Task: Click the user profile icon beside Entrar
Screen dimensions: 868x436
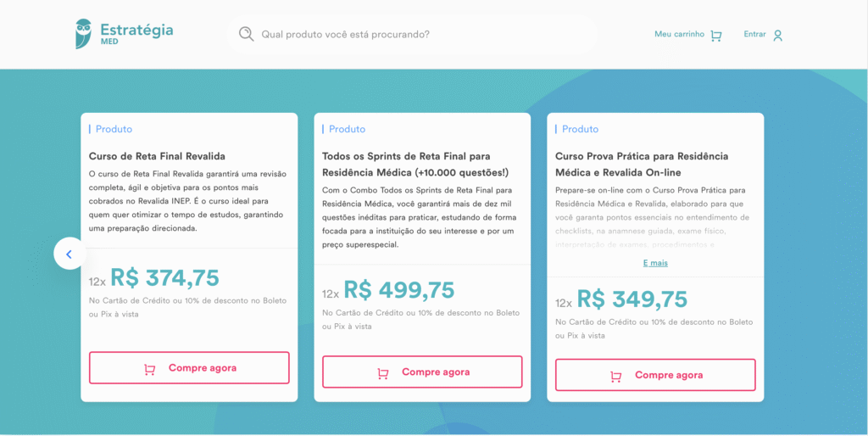Action: tap(778, 36)
